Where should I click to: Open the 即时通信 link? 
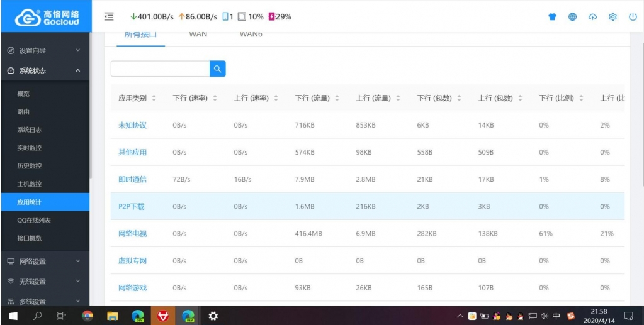[132, 179]
